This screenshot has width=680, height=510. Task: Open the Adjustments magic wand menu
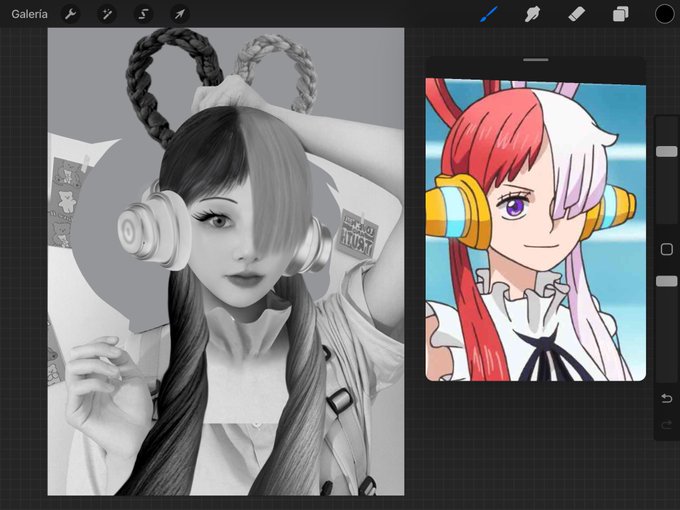(x=107, y=14)
